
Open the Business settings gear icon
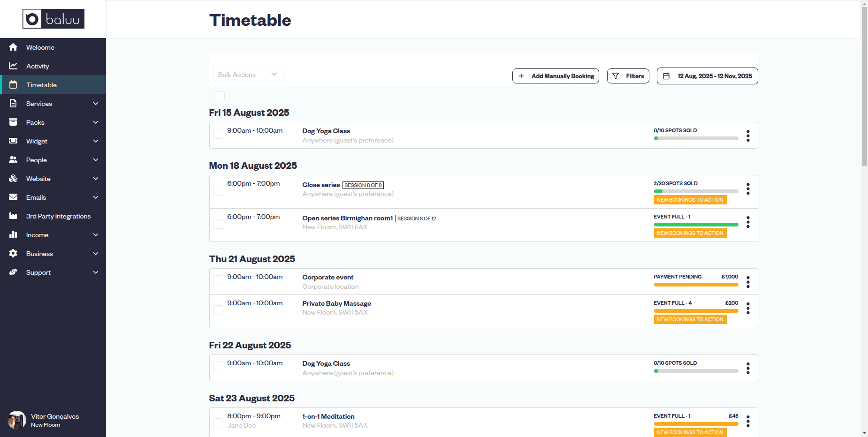13,254
